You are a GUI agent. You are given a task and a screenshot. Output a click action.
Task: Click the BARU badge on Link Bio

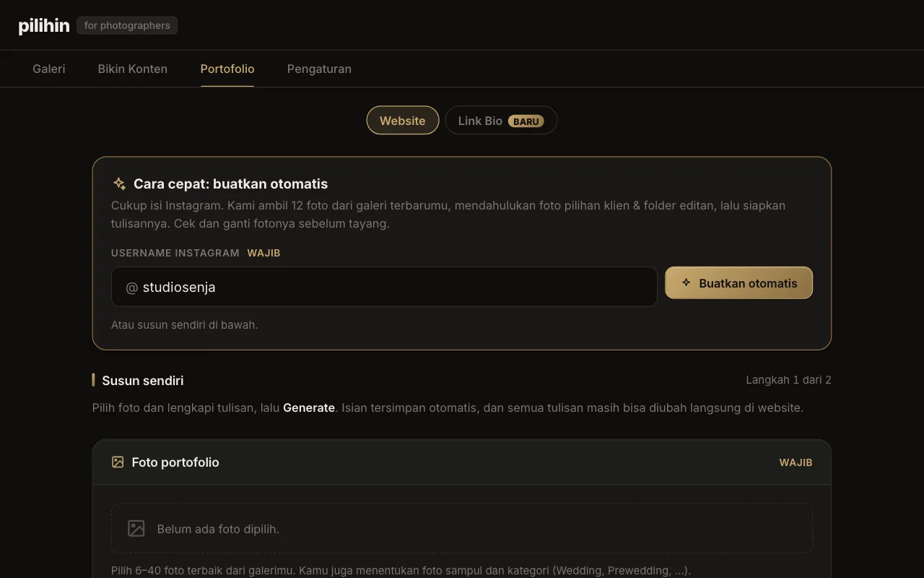pos(526,121)
